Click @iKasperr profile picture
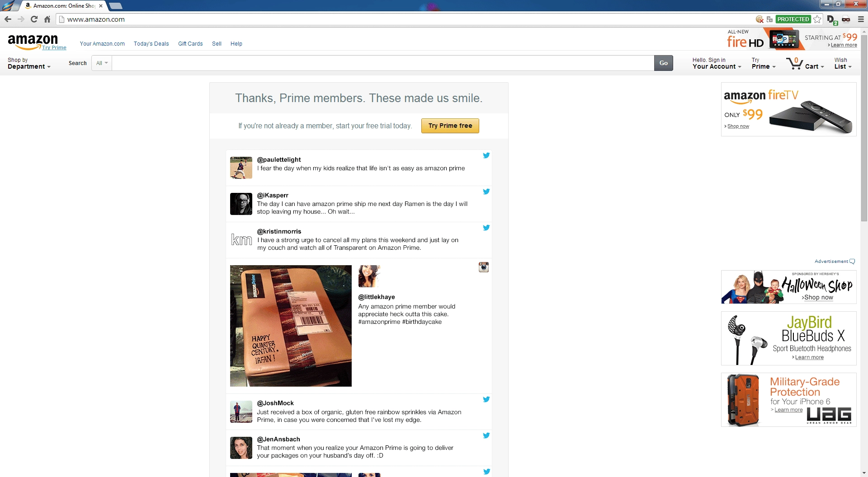This screenshot has width=868, height=477. pyautogui.click(x=241, y=204)
